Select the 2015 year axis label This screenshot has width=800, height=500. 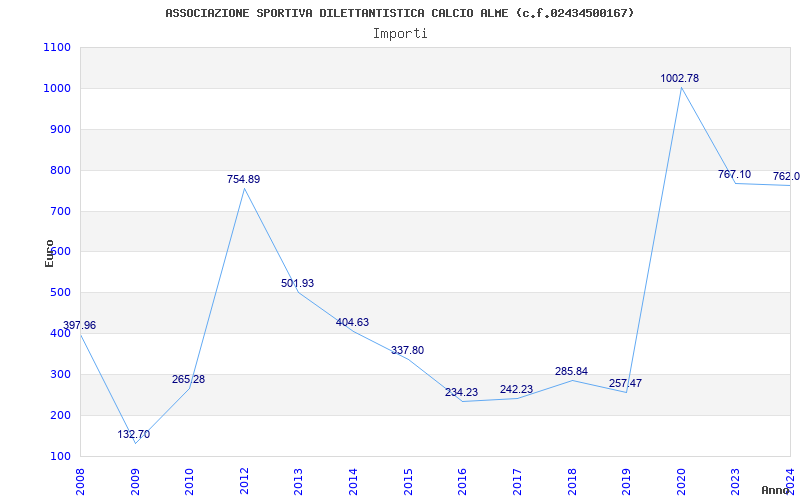pos(408,482)
